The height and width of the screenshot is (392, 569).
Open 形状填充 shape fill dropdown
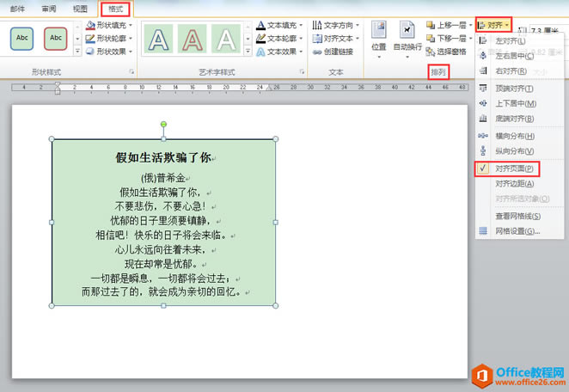click(x=109, y=25)
